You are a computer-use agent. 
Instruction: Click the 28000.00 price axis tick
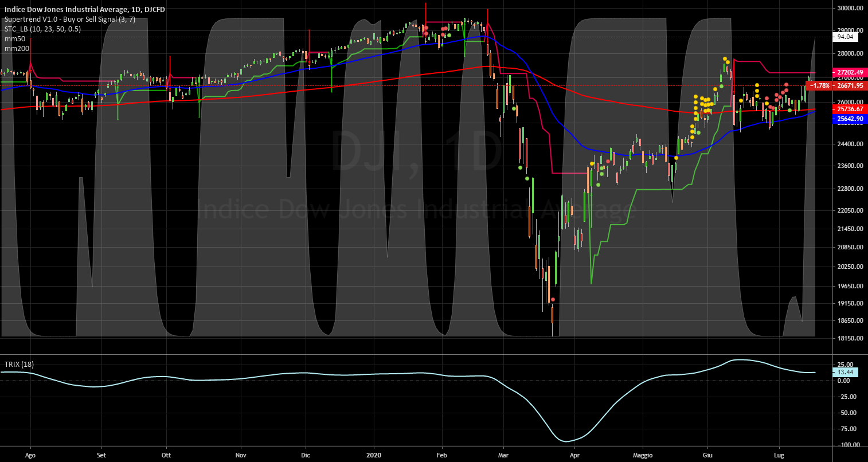tap(850, 53)
